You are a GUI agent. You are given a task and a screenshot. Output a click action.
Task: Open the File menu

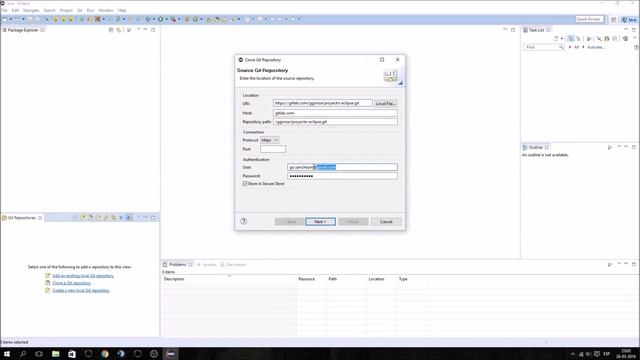coord(4,10)
